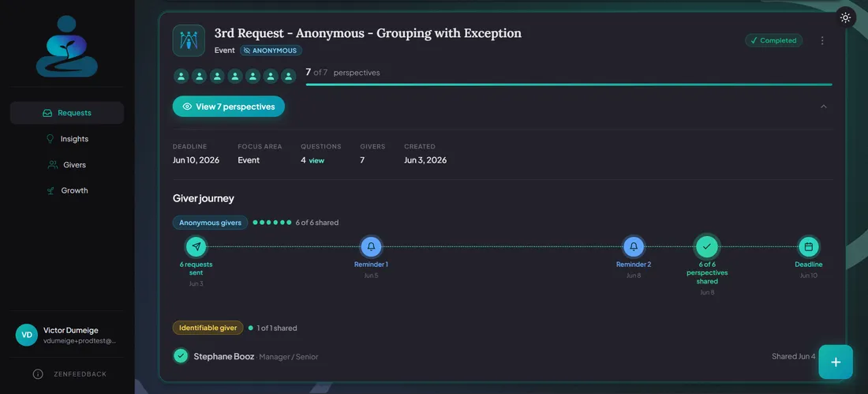
Task: Click the Growth sprout icon
Action: pos(51,190)
